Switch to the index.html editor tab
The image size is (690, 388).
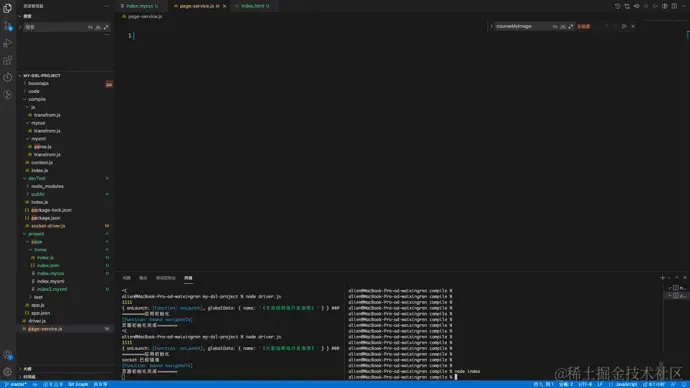[x=253, y=6]
